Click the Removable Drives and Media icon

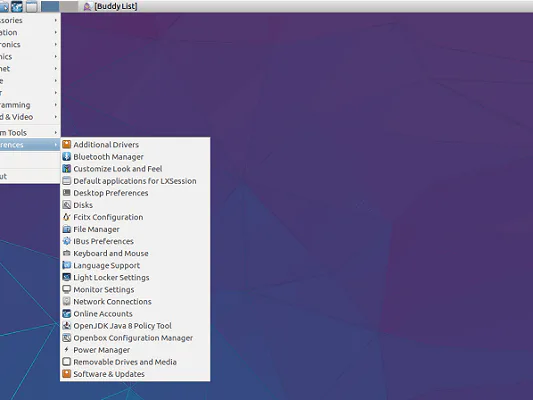[67, 362]
